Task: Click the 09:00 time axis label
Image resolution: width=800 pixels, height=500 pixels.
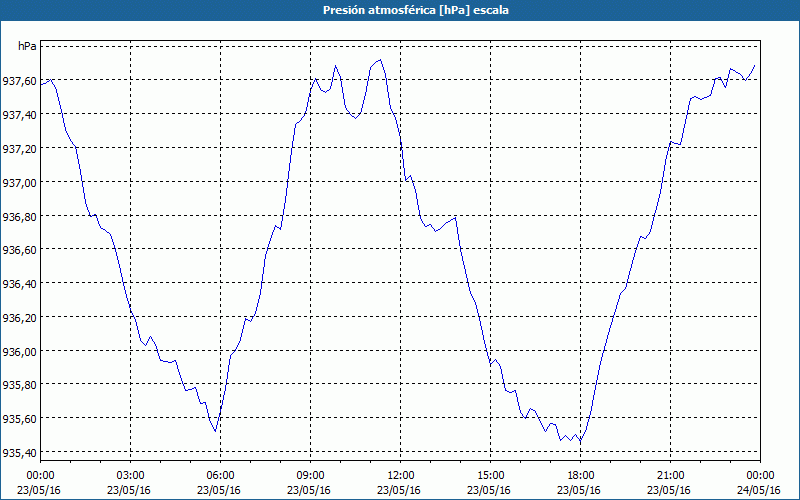Action: pos(310,475)
